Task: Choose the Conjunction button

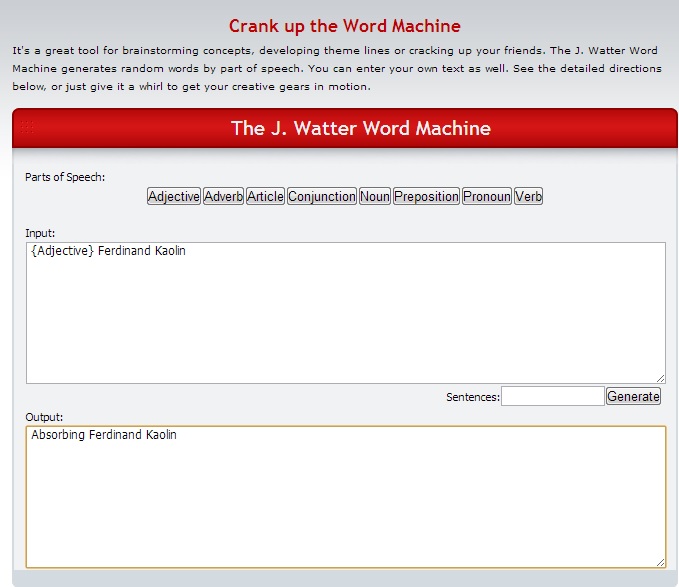Action: [322, 197]
